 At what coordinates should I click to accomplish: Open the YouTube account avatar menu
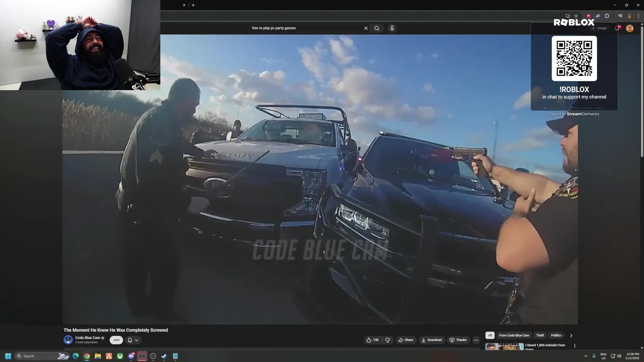(x=629, y=28)
